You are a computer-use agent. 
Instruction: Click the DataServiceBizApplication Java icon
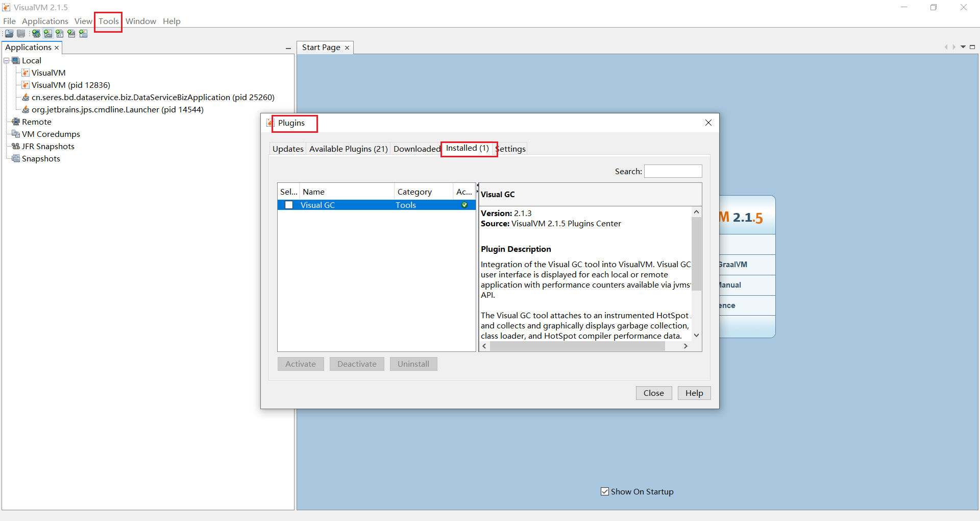(x=26, y=98)
